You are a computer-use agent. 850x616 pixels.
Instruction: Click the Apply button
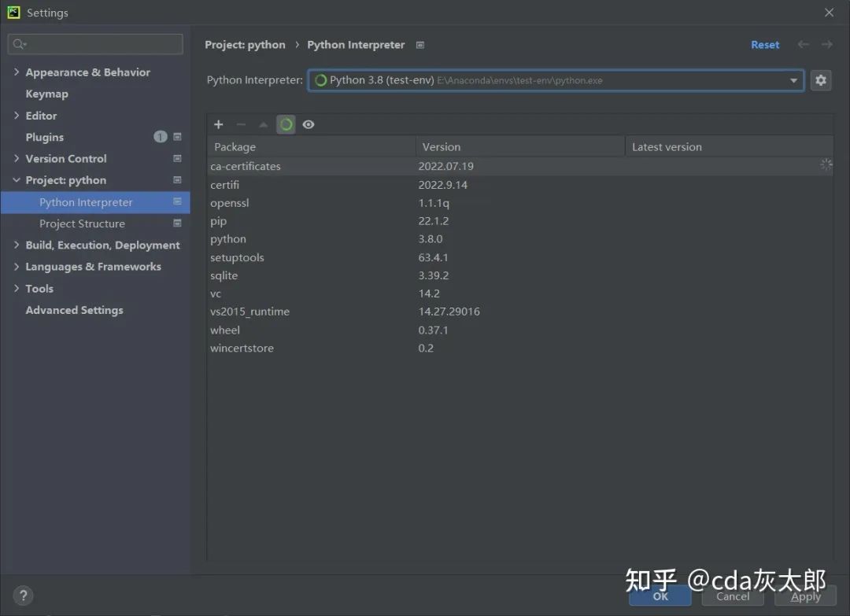pyautogui.click(x=806, y=596)
